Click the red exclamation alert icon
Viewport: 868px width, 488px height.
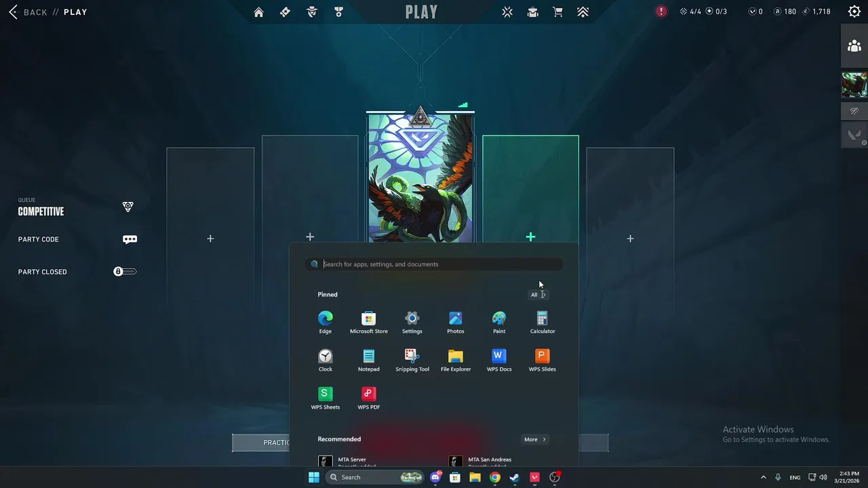pos(661,12)
